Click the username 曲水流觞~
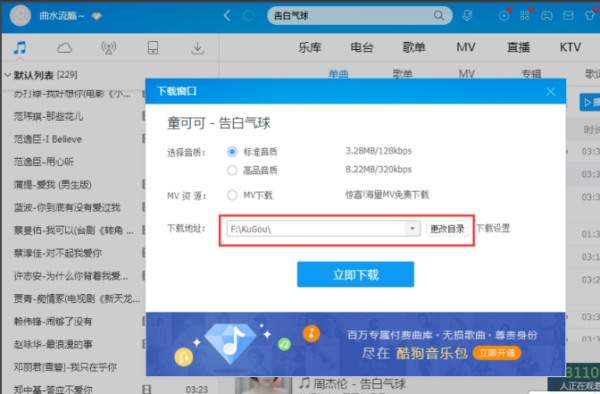Viewport: 600px width, 394px height. point(62,16)
